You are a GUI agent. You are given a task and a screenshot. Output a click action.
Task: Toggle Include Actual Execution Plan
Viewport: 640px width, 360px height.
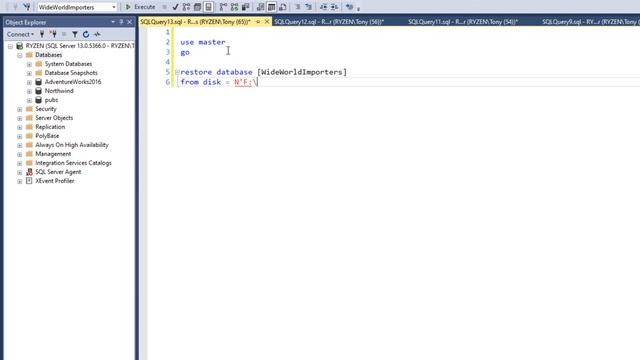[223, 7]
